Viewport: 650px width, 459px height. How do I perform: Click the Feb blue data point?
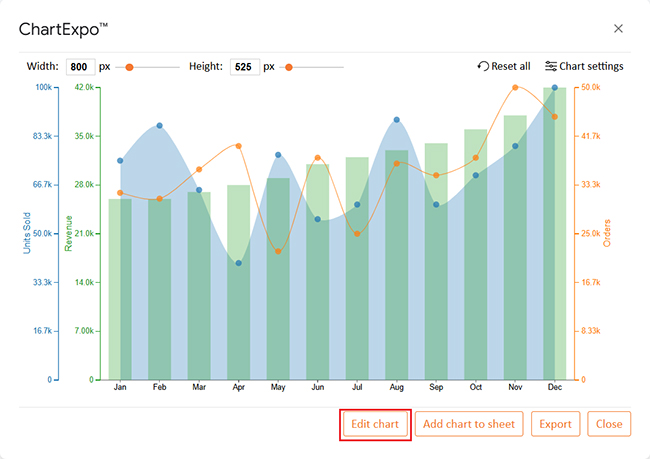point(159,126)
